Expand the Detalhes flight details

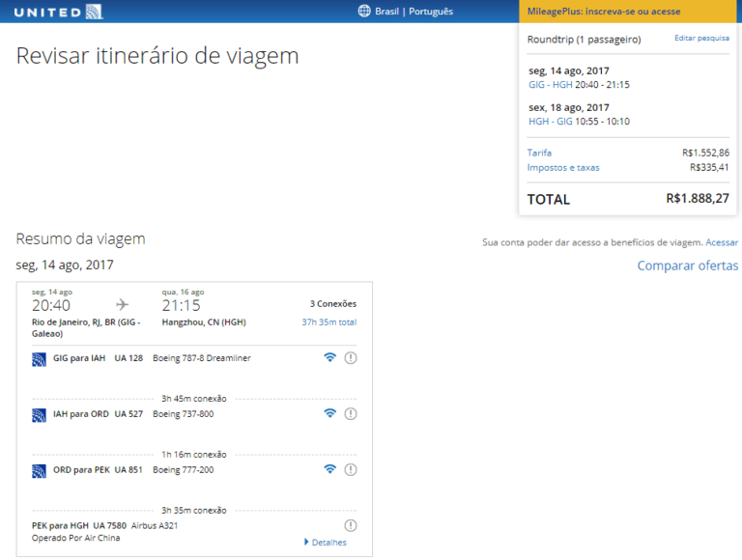click(326, 543)
